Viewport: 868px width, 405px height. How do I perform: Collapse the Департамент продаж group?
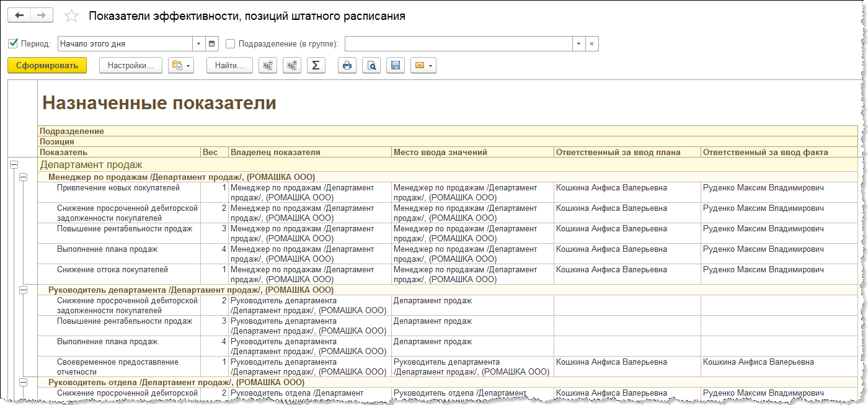tap(14, 165)
